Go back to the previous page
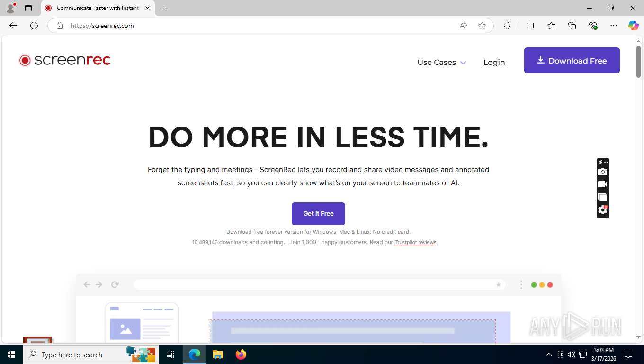This screenshot has height=364, width=644. (x=13, y=26)
